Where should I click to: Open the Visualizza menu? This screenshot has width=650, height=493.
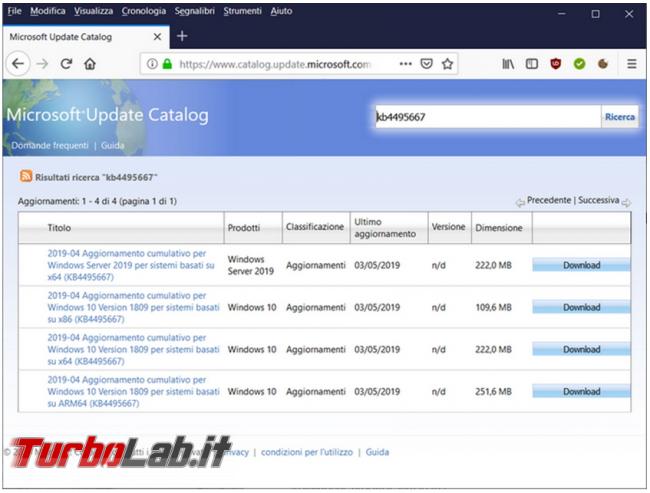tap(94, 11)
